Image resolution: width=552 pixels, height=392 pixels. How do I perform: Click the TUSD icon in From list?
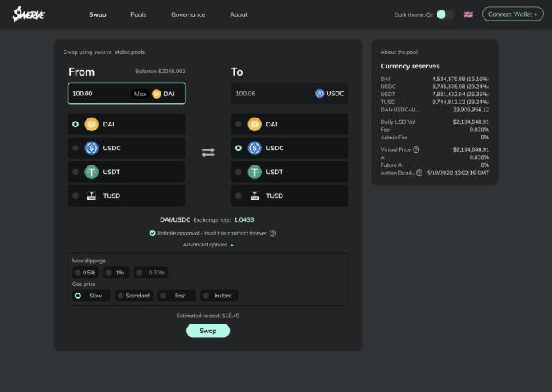(x=91, y=196)
